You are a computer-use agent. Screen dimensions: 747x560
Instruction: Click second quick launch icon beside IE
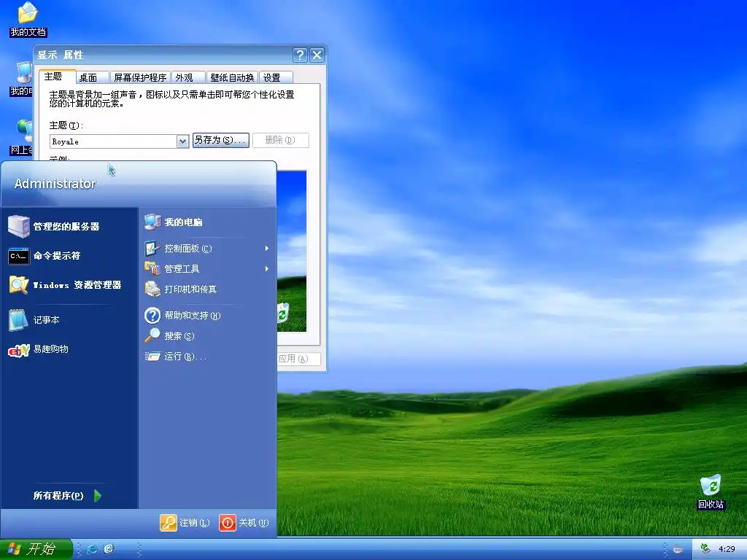coord(109,549)
